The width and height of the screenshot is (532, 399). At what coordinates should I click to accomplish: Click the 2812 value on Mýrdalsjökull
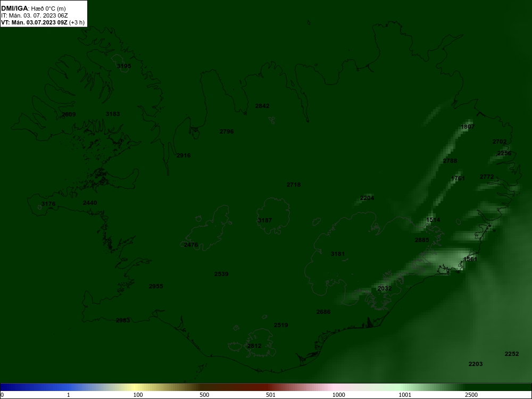click(254, 346)
